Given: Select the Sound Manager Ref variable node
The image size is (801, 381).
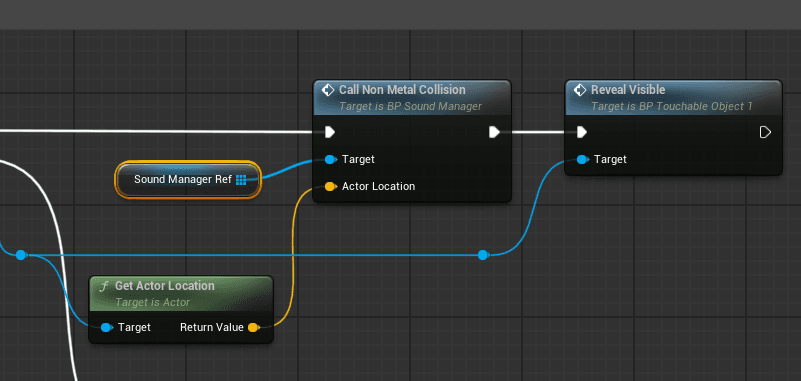Looking at the screenshot, I should [188, 179].
